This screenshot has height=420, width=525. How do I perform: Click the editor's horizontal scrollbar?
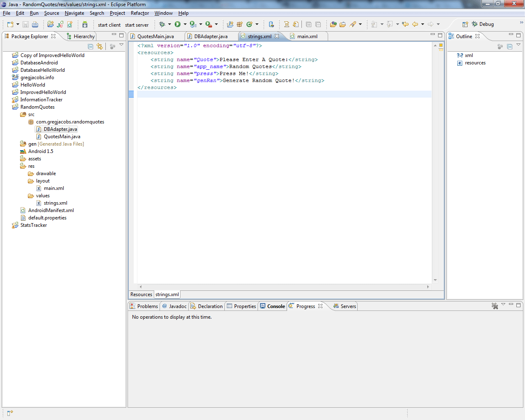(284, 287)
